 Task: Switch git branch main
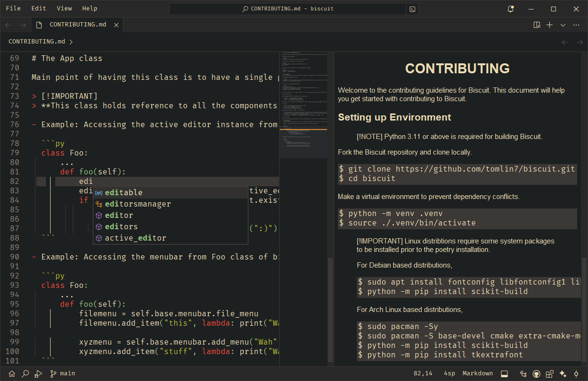click(x=62, y=373)
